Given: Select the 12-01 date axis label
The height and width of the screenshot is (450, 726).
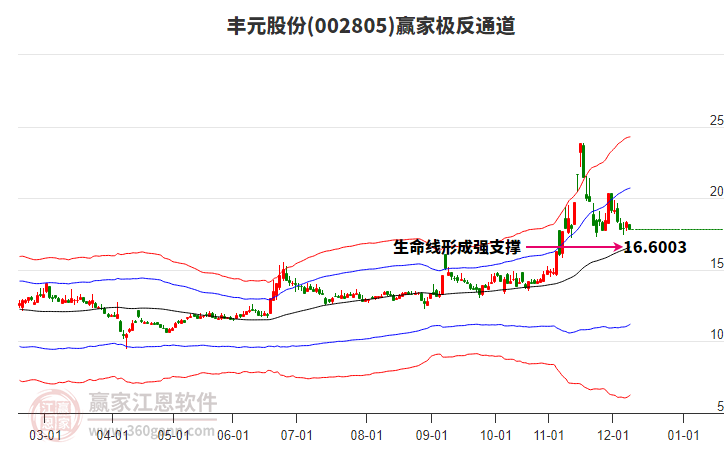Looking at the screenshot, I should (x=613, y=436).
